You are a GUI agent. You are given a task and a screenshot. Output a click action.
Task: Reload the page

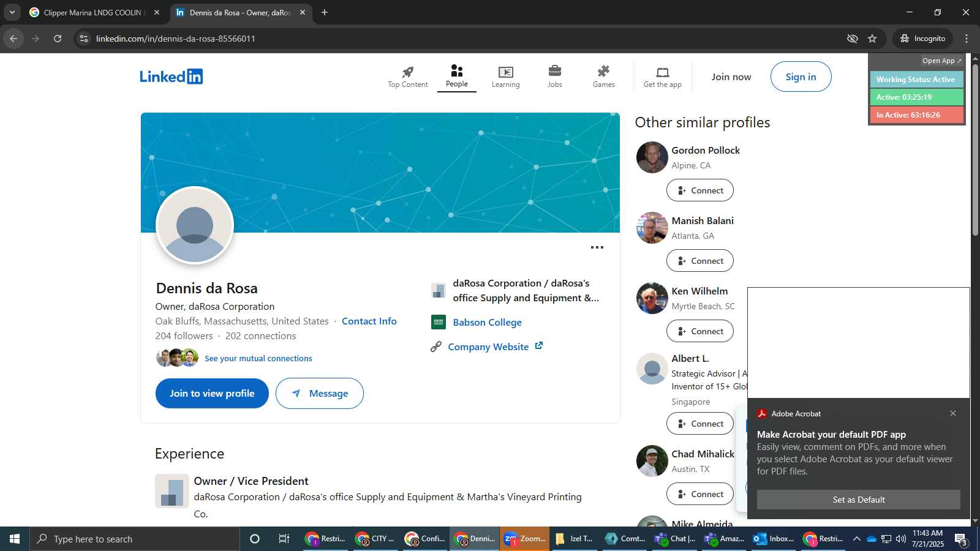(58, 39)
